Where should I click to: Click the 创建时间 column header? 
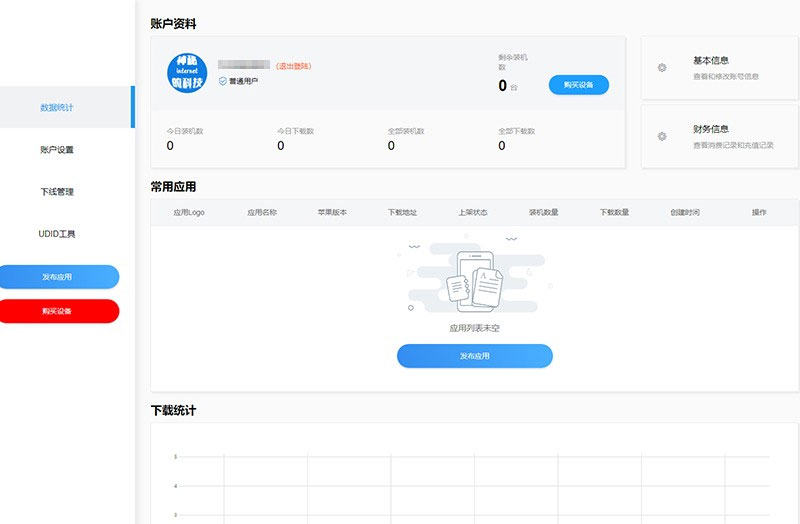[685, 212]
